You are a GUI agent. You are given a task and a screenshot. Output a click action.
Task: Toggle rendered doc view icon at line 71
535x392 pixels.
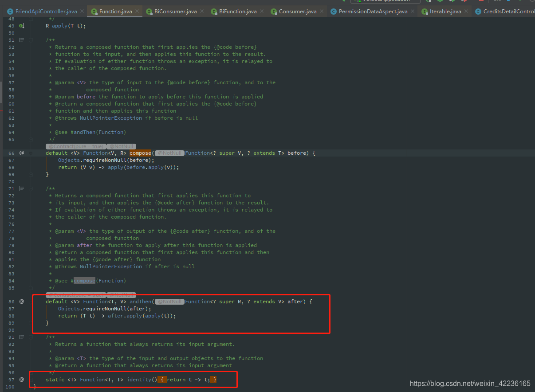click(21, 188)
